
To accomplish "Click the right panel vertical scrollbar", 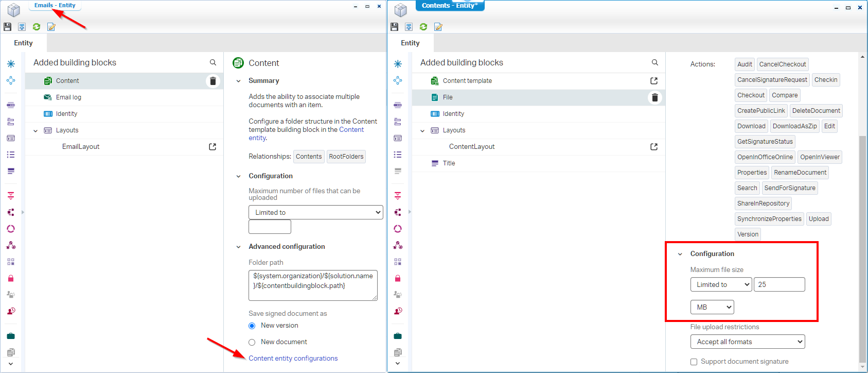I will (862, 247).
